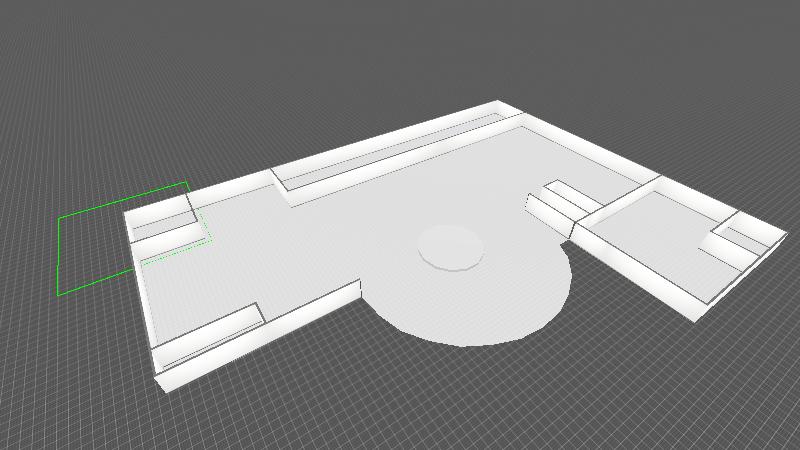Click the empty grid above the model

[300, 60]
